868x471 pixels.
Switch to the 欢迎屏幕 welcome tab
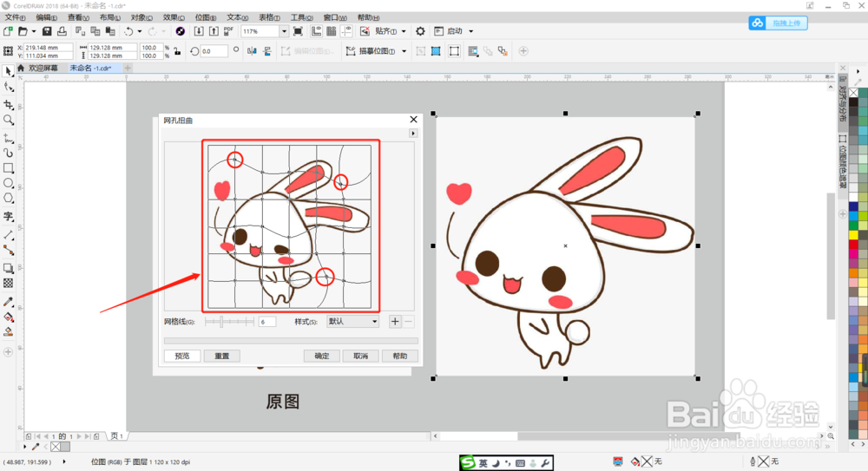(43, 68)
